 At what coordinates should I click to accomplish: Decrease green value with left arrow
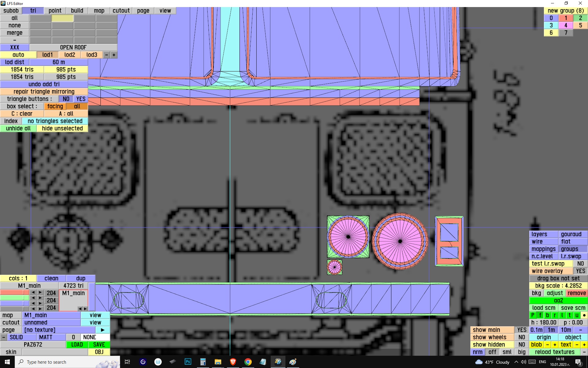click(x=33, y=298)
